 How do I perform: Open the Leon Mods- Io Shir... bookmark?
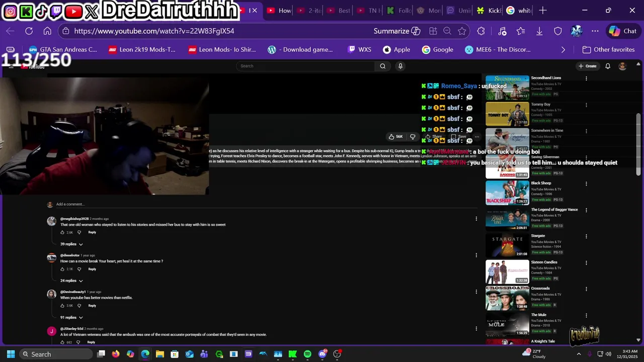[222, 50]
